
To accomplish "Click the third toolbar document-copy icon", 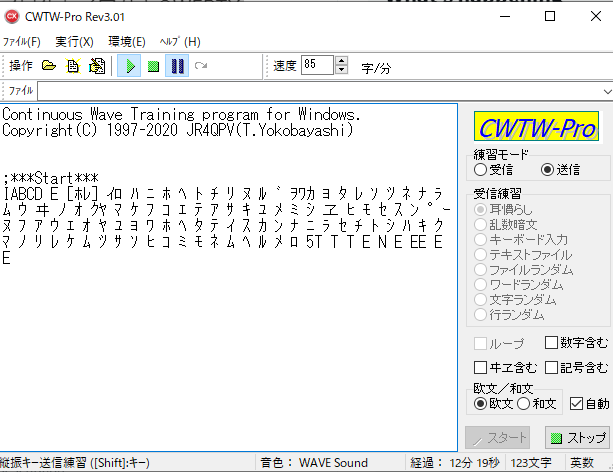I will click(x=97, y=66).
